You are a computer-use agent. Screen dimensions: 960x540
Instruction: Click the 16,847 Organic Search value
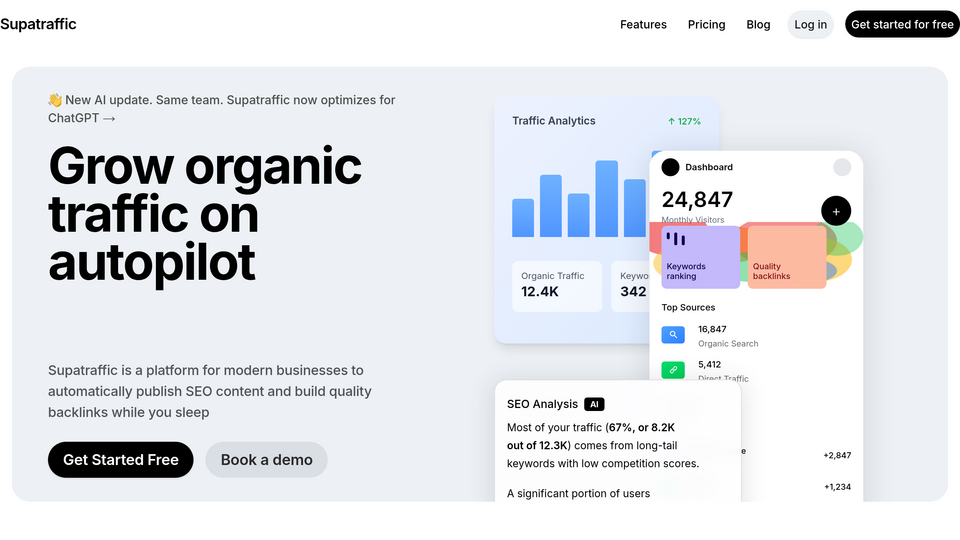coord(712,329)
